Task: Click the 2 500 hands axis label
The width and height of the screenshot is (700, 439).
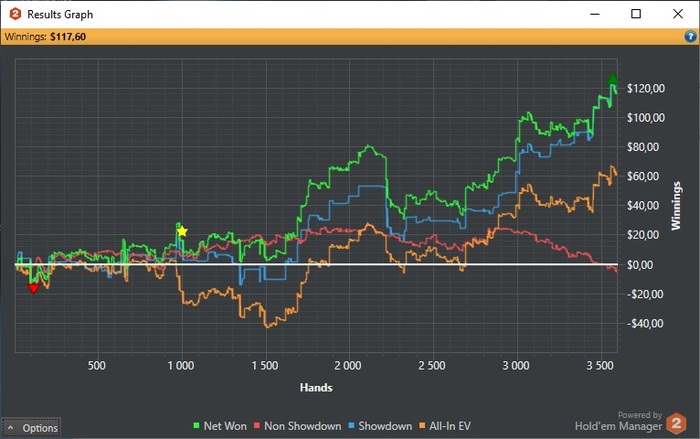Action: coord(432,365)
